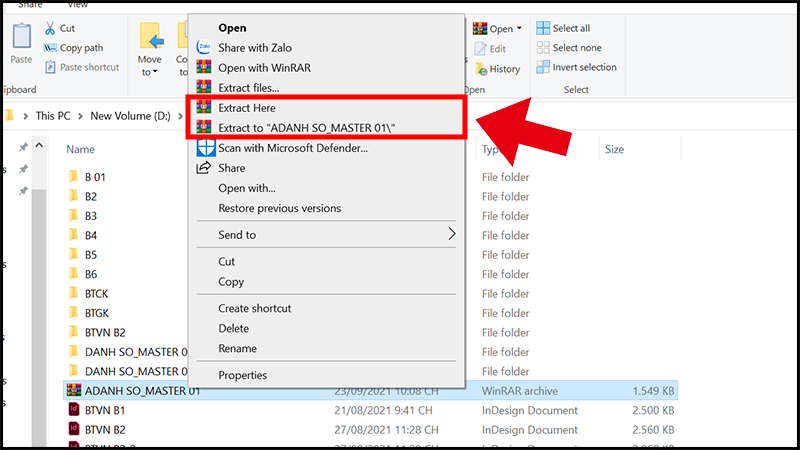Choose Open in the context menu

(232, 28)
